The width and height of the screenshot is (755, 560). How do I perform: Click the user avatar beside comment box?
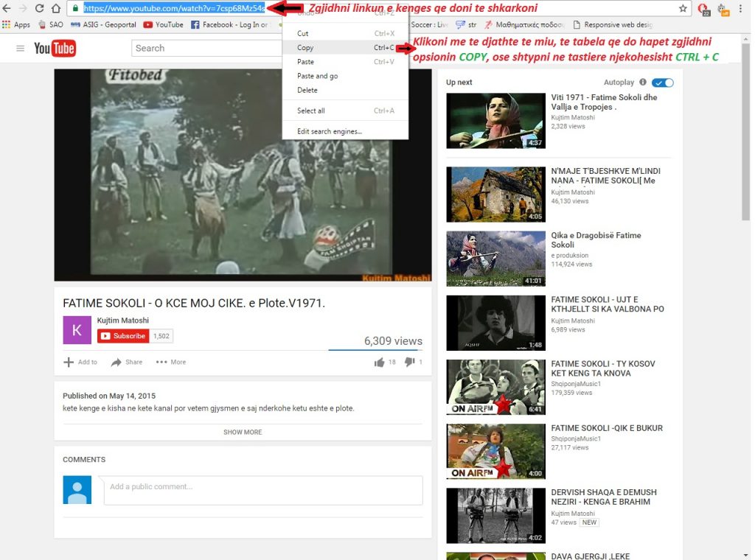[77, 490]
